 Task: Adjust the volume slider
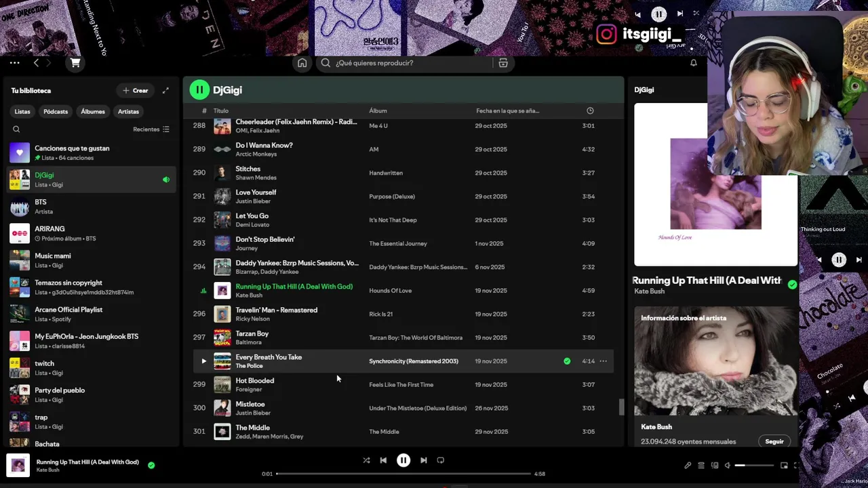[754, 466]
